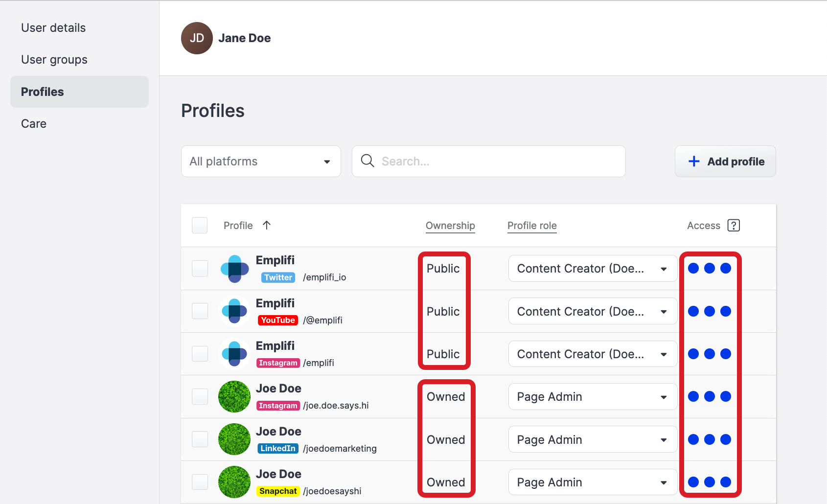The image size is (827, 504).
Task: Click the YouTube platform badge
Action: click(x=277, y=320)
